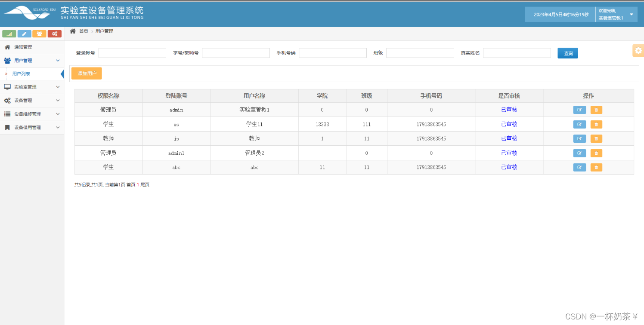Click the list icon beside 设备维修管理
The image size is (644, 325).
7,114
